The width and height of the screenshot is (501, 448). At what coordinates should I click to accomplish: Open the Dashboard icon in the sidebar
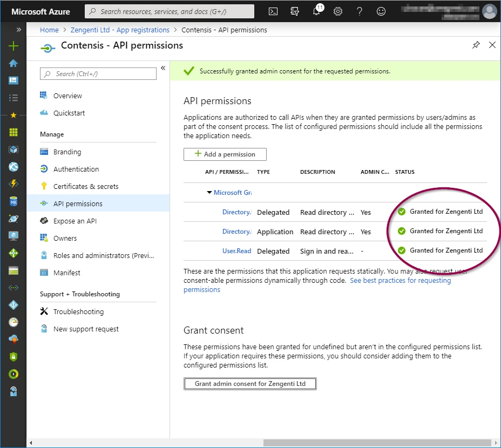pyautogui.click(x=13, y=80)
